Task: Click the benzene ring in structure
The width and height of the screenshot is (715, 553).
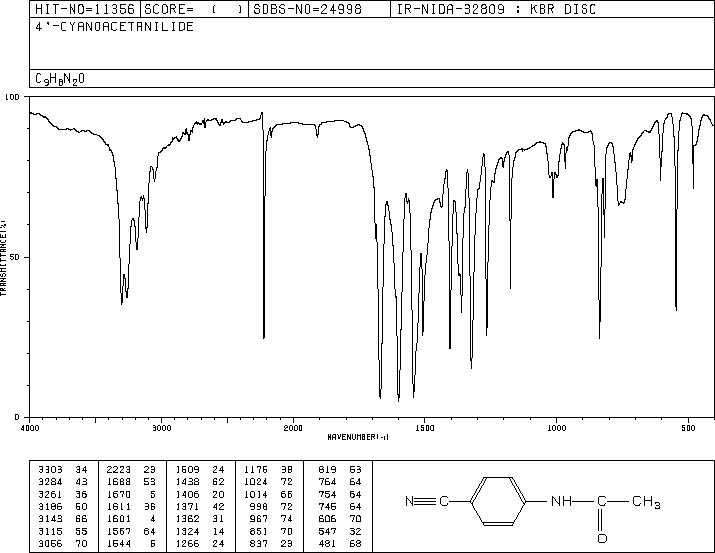Action: pos(498,501)
